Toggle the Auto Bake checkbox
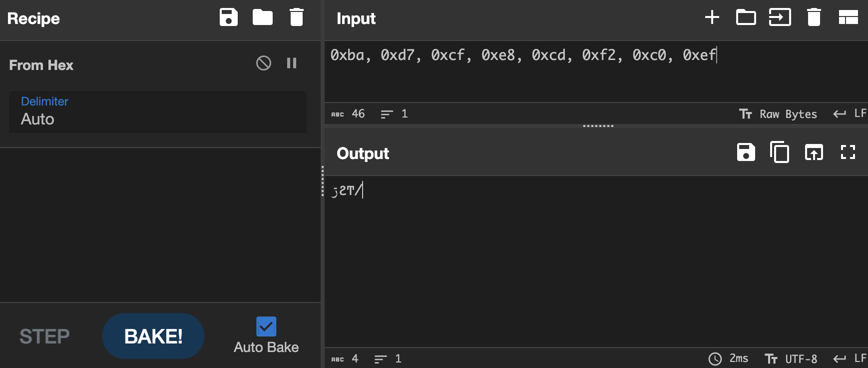 coord(266,326)
